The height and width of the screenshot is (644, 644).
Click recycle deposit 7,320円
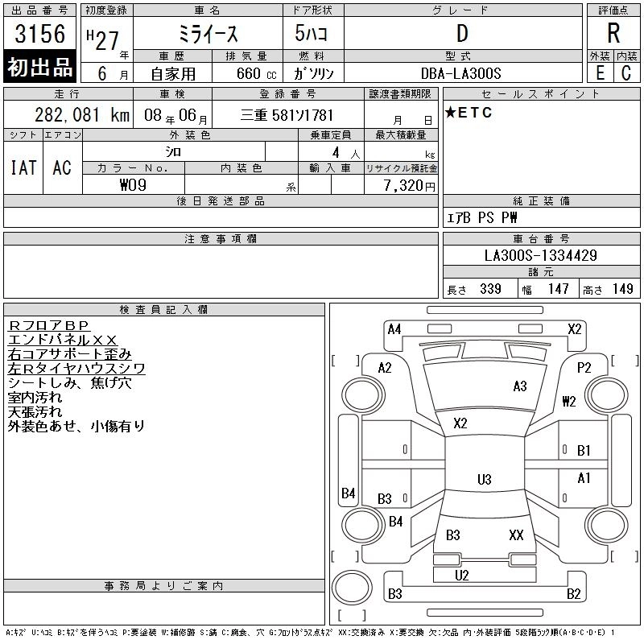[x=409, y=186]
